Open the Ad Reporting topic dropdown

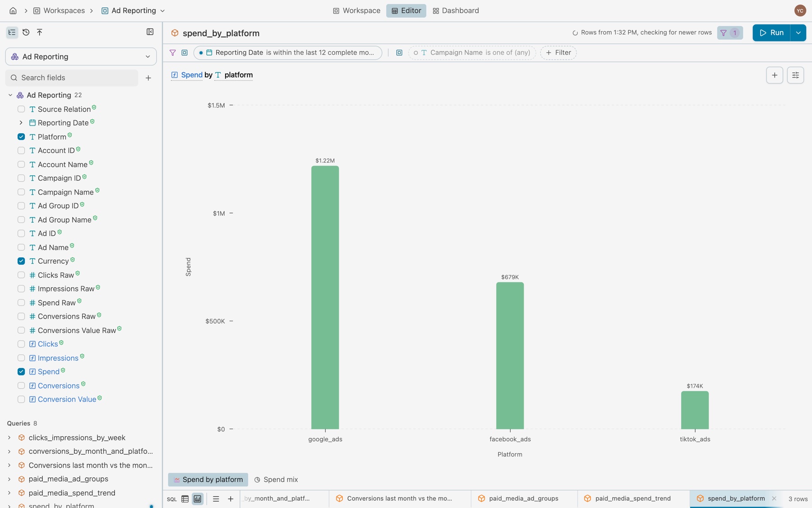(x=81, y=56)
